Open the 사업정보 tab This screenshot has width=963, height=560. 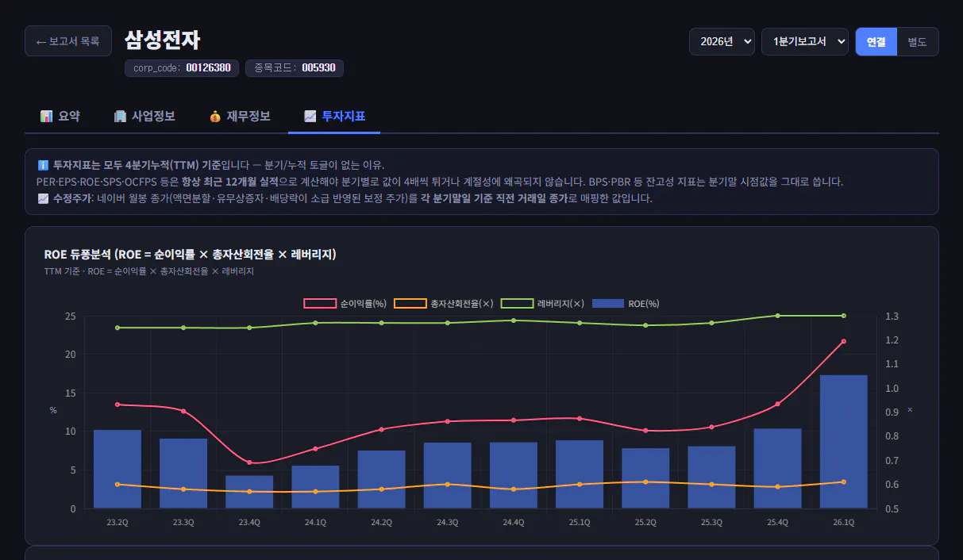(144, 116)
